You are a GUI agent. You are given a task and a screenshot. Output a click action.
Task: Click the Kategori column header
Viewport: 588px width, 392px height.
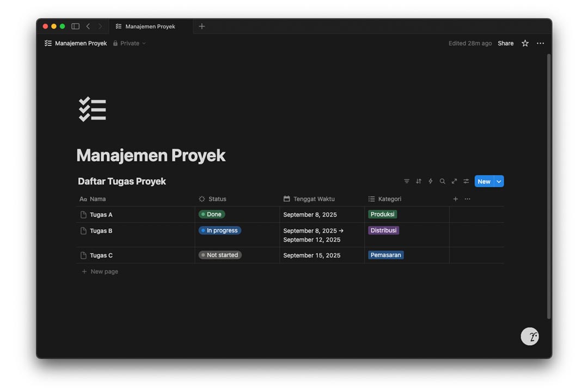click(385, 199)
